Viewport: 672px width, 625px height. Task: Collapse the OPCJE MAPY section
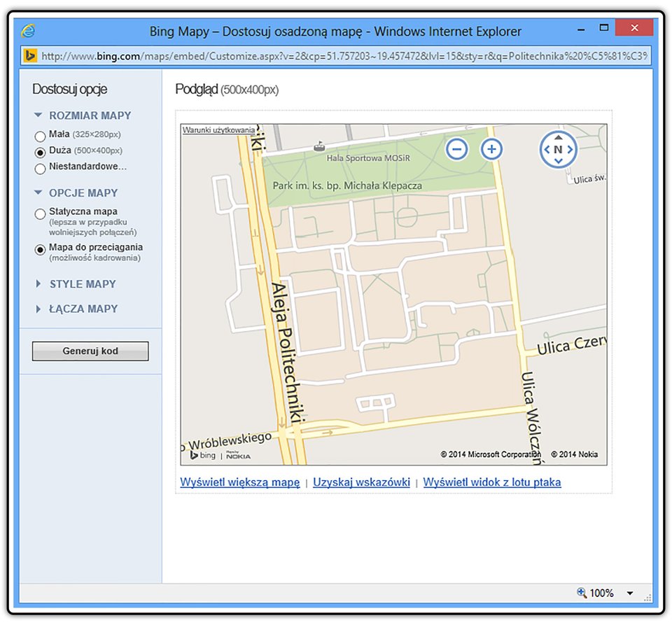pos(38,192)
